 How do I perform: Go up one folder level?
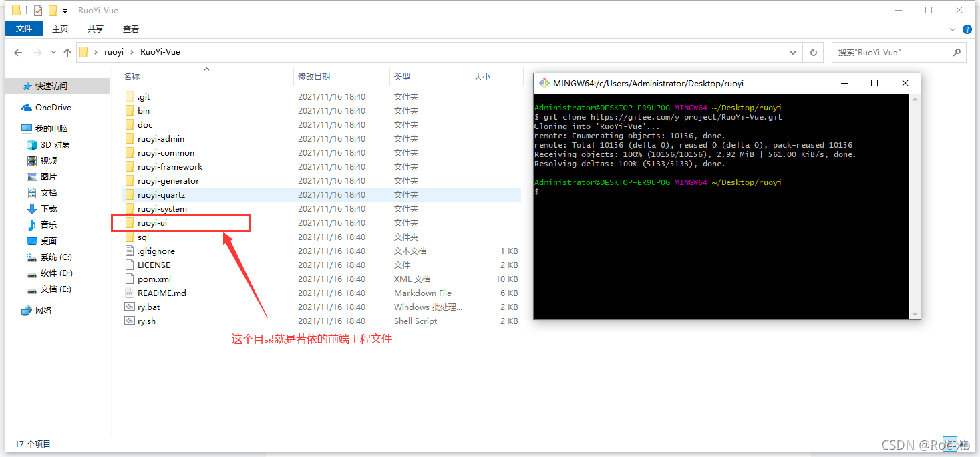click(x=67, y=53)
